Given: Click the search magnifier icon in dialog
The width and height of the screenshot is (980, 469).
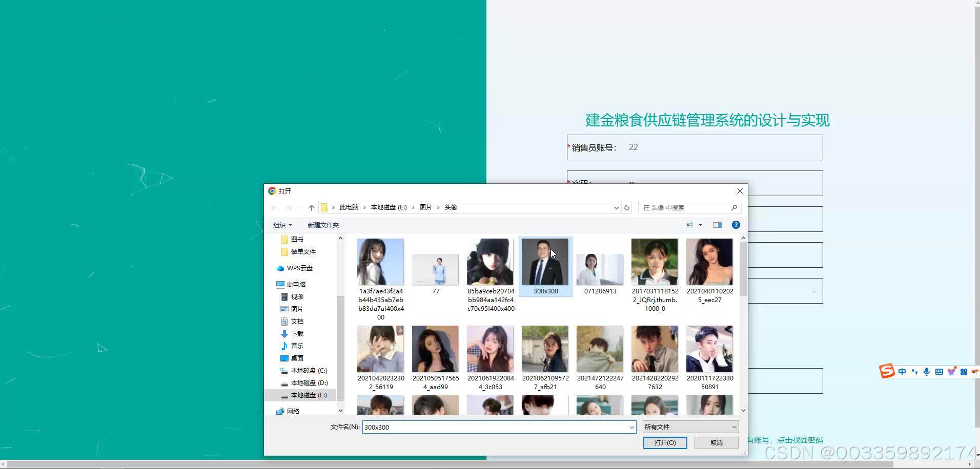Looking at the screenshot, I should pyautogui.click(x=734, y=207).
